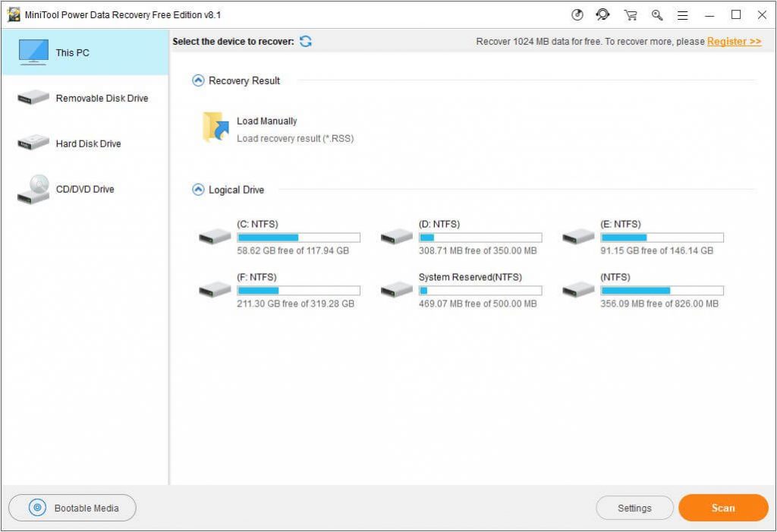Screen dimensions: 777x532
Task: Minimize the MiniTool window
Action: tap(709, 15)
